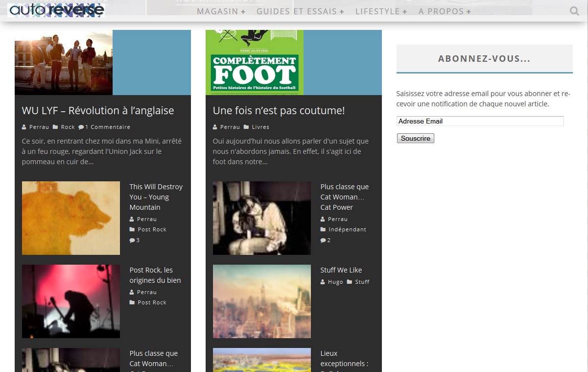Click the auto reverse logo
This screenshot has width=588, height=372.
click(x=56, y=10)
